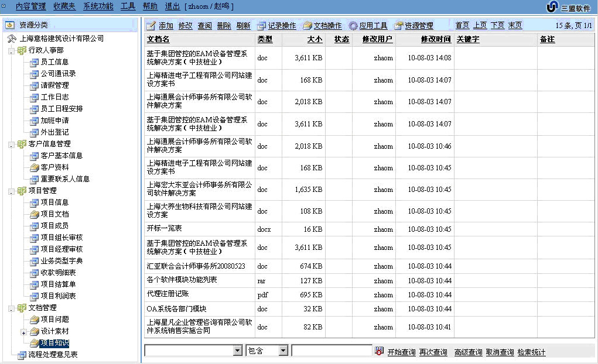The height and width of the screenshot is (364, 598).
Task: Click the 项目管理 group icon
Action: [22, 191]
